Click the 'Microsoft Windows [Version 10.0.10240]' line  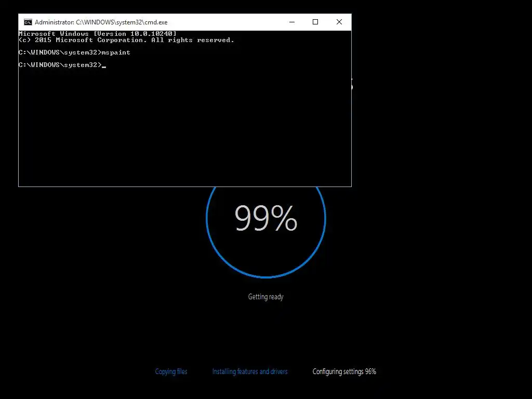click(97, 34)
